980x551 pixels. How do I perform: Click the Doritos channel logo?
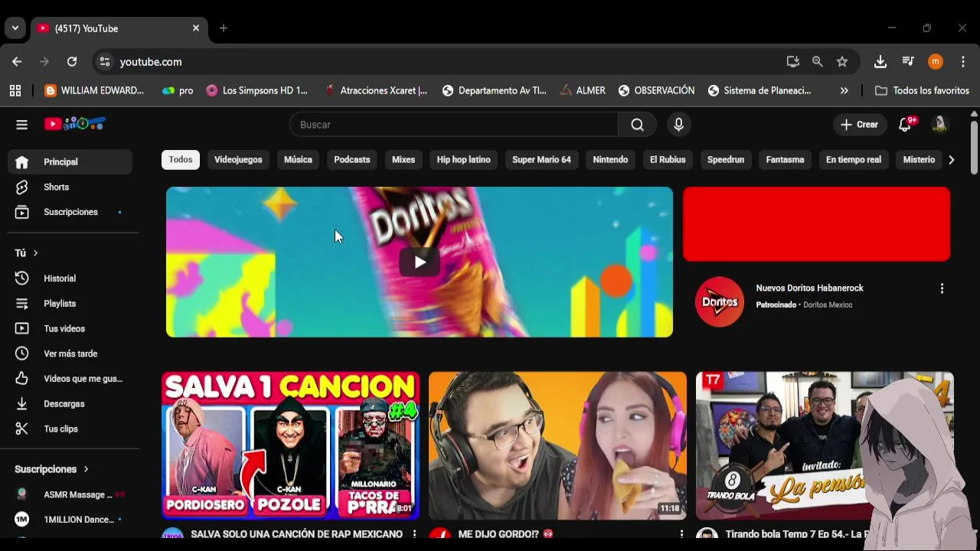720,302
